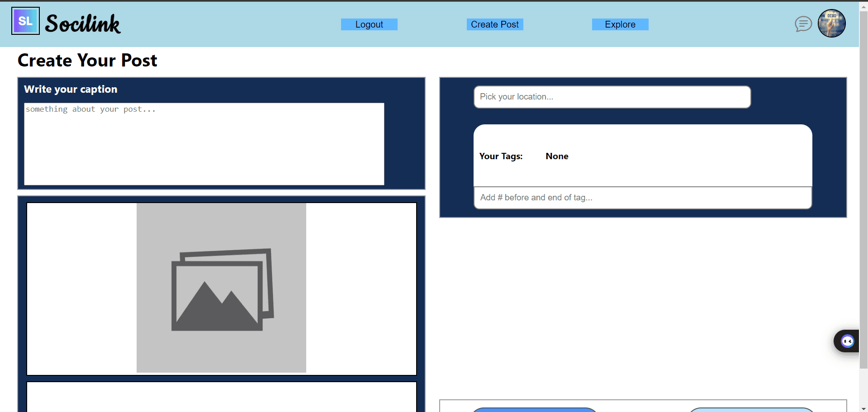Click the 'Your Tags:' label
868x412 pixels.
501,156
